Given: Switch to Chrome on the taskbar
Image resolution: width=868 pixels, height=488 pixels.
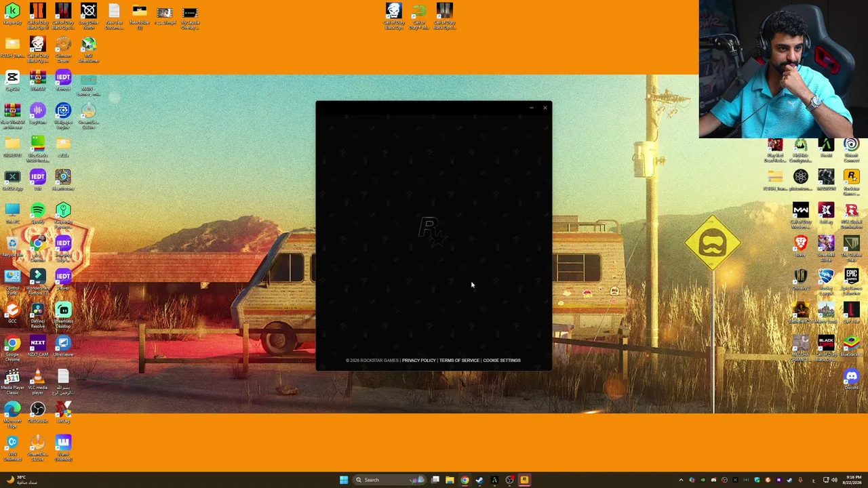Looking at the screenshot, I should coord(465,480).
